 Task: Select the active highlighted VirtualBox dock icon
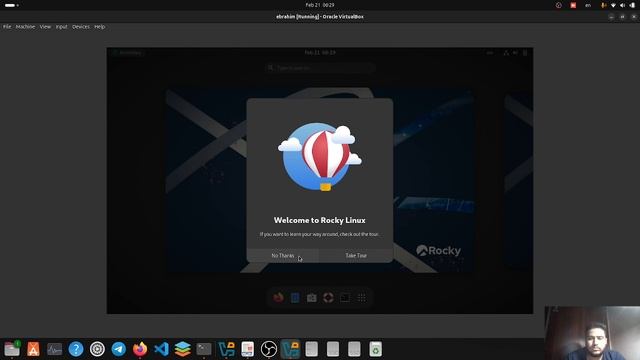[x=290, y=349]
